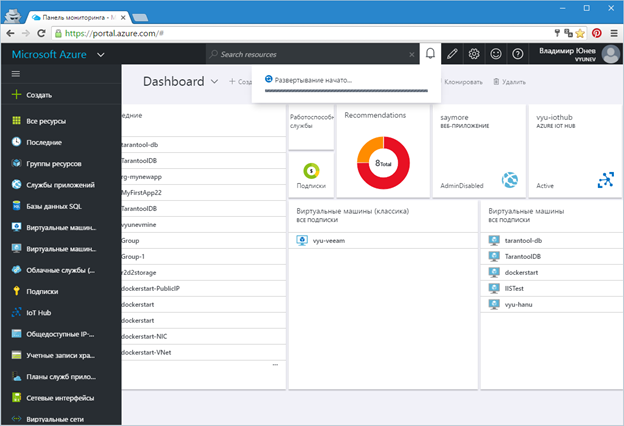Click Группы ресурсов cube icon

tap(16, 163)
